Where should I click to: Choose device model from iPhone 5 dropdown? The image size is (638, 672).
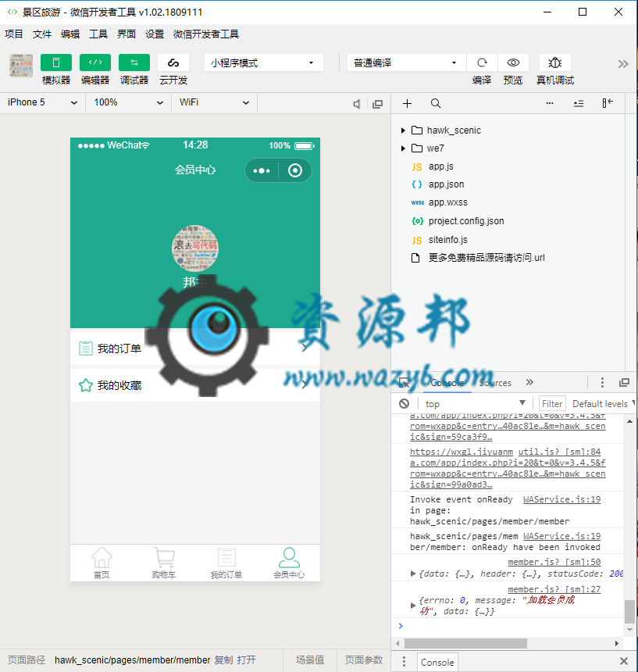coord(42,102)
